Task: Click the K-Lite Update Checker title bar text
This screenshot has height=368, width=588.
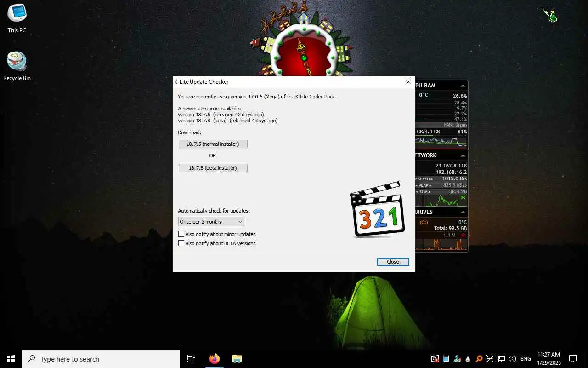Action: pyautogui.click(x=201, y=82)
